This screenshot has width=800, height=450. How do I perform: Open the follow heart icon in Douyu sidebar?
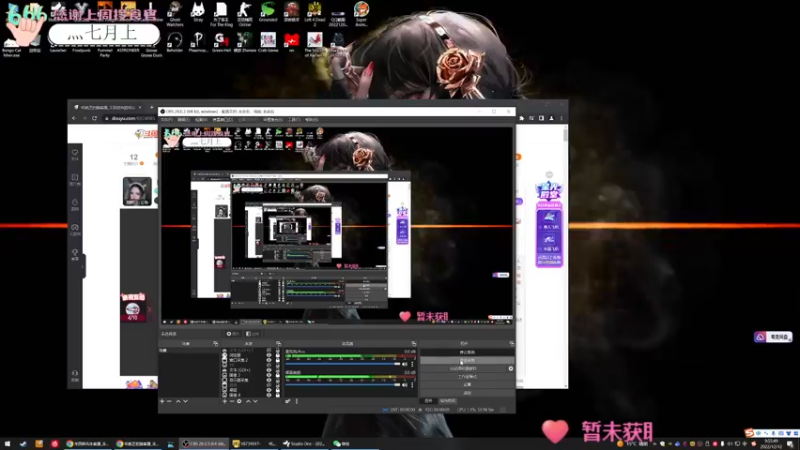[x=75, y=154]
